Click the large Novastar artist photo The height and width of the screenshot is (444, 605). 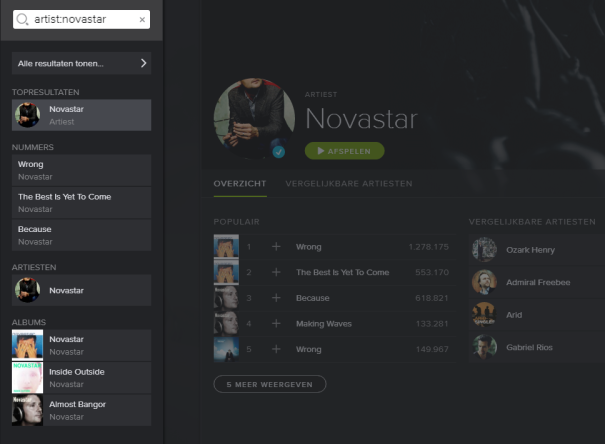click(254, 118)
